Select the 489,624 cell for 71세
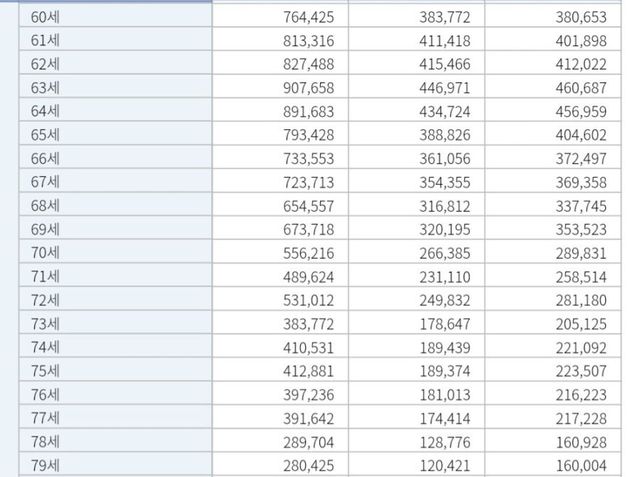The height and width of the screenshot is (477, 640). [308, 276]
